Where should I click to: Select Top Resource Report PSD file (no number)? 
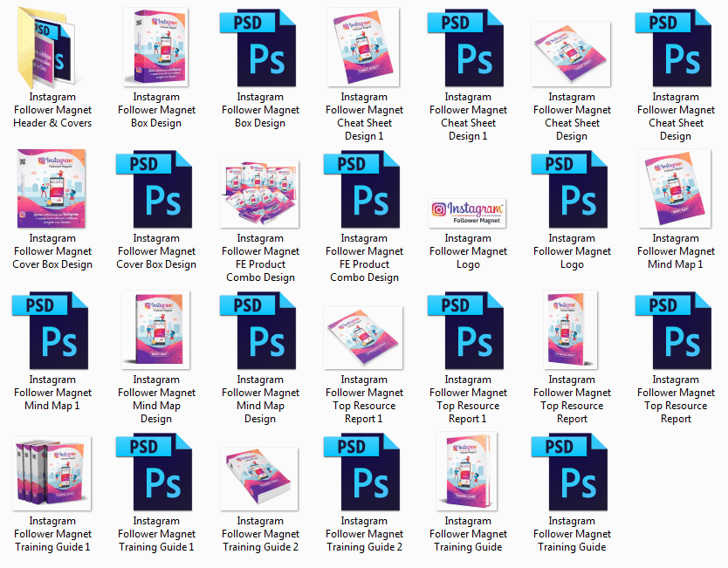[x=674, y=331]
